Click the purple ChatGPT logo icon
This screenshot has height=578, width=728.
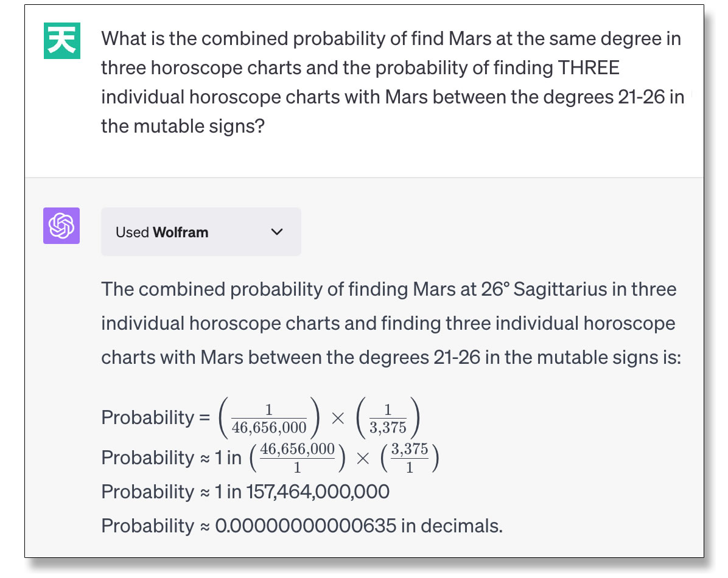pos(61,226)
